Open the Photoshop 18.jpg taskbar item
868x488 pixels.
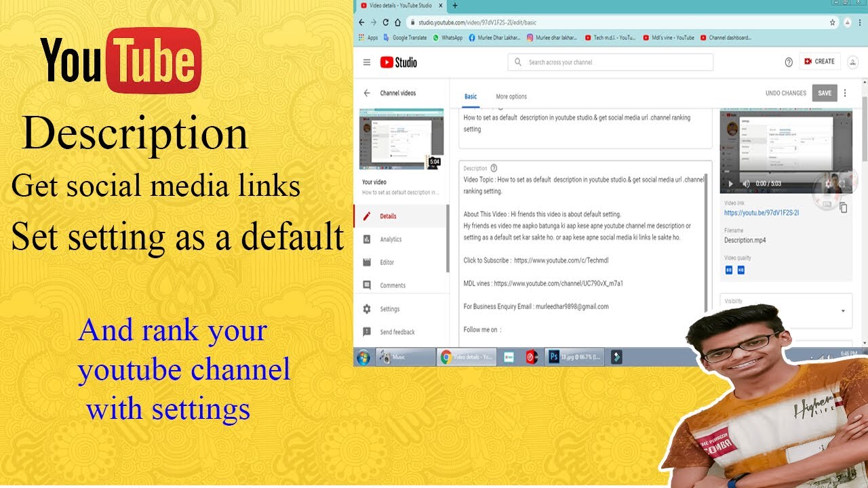pyautogui.click(x=575, y=357)
